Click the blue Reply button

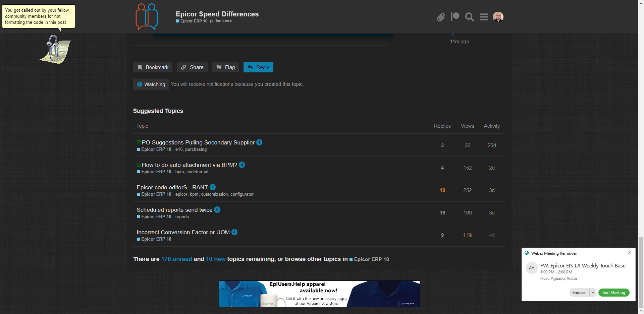(x=258, y=67)
